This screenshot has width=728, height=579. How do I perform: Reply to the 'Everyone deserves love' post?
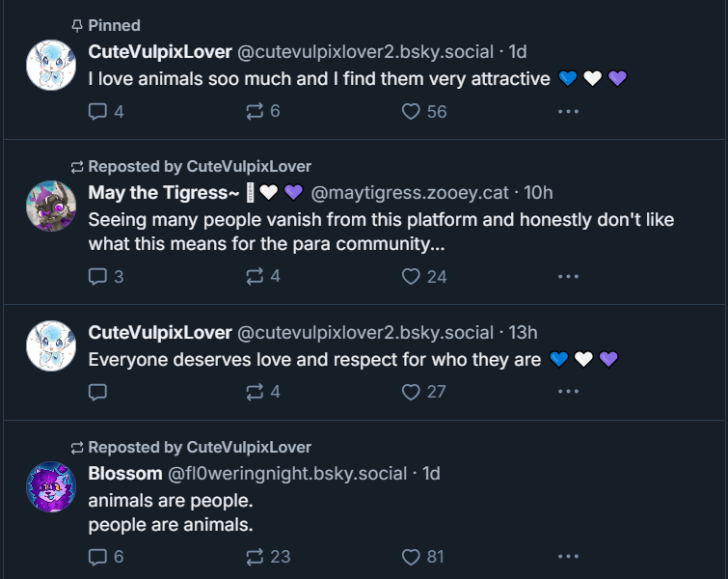pos(97,392)
